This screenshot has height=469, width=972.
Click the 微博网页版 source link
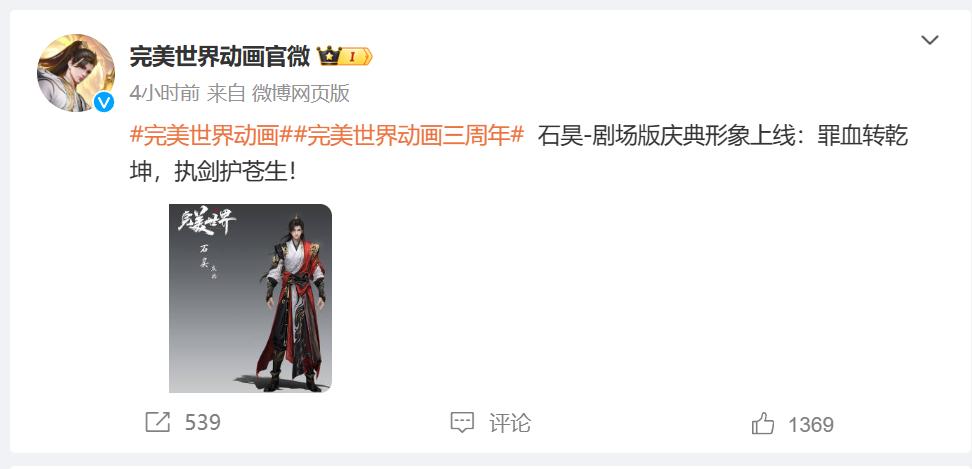[301, 94]
